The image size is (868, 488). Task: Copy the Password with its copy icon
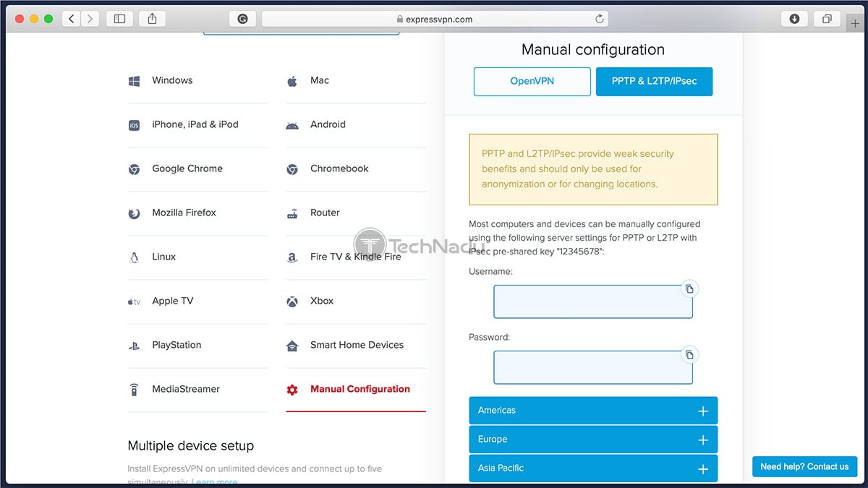690,354
